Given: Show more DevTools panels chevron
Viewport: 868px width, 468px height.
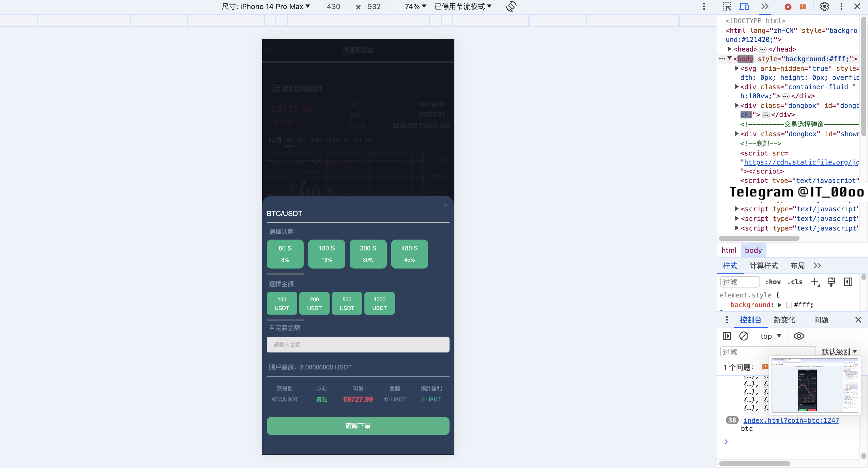Looking at the screenshot, I should (x=765, y=6).
